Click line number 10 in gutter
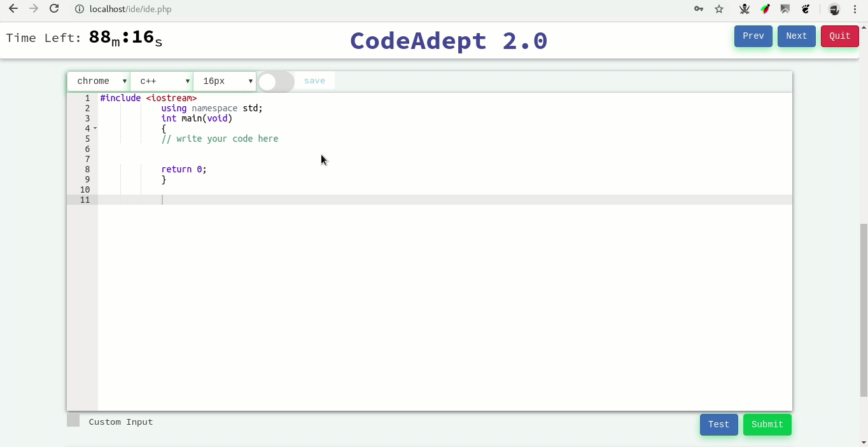 85,189
